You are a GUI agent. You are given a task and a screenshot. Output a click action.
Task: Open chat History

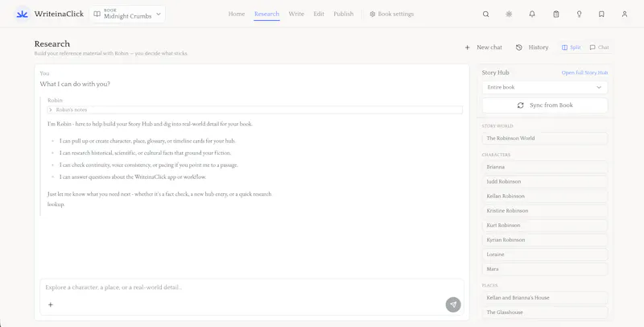tap(532, 48)
